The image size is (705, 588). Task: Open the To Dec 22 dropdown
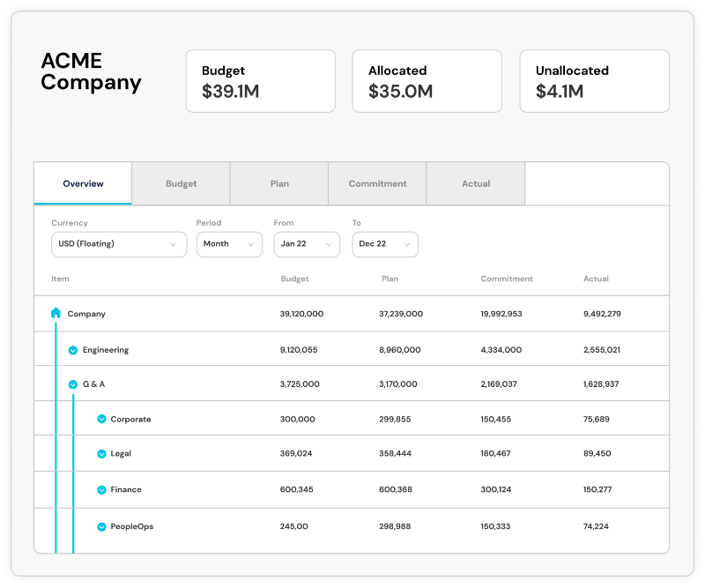385,244
